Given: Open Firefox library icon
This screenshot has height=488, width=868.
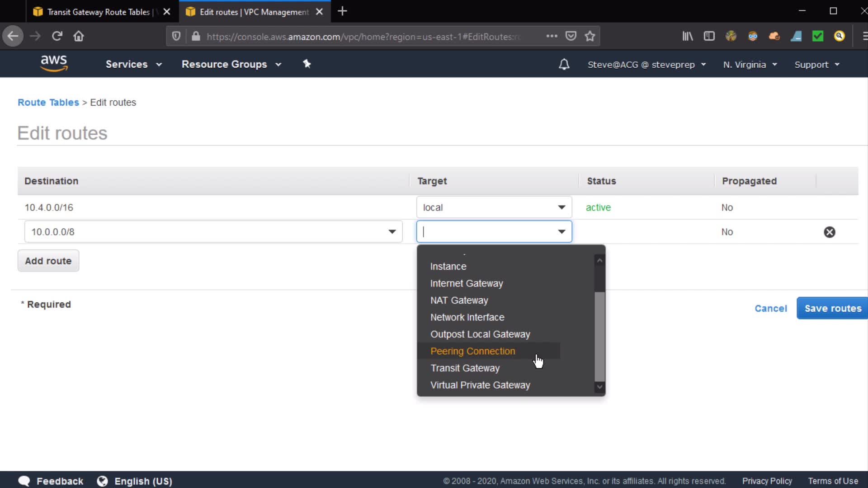Looking at the screenshot, I should coord(687,36).
